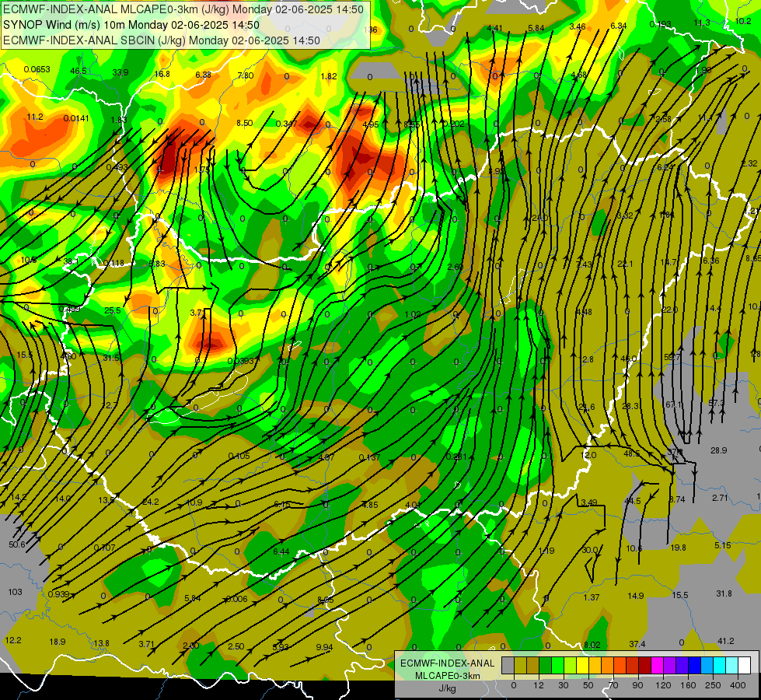The image size is (761, 700).
Task: Click the data value '38.1'
Action: (x=71, y=261)
